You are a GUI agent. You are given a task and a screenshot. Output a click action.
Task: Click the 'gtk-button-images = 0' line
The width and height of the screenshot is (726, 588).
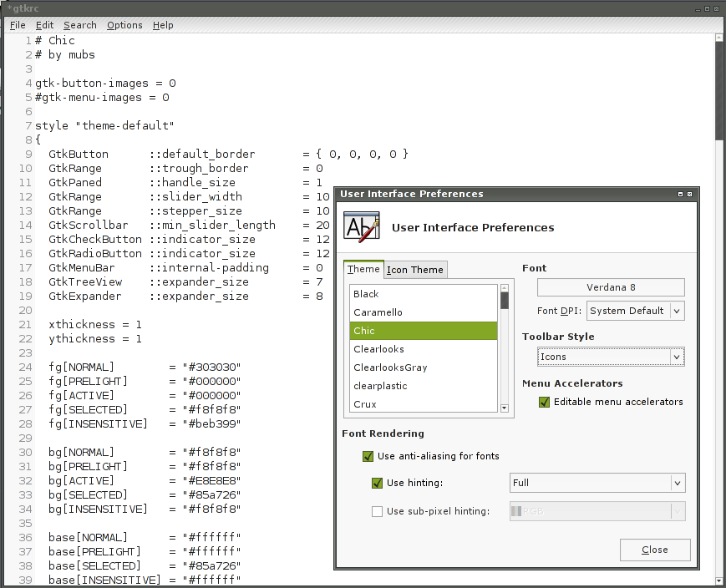tap(105, 84)
